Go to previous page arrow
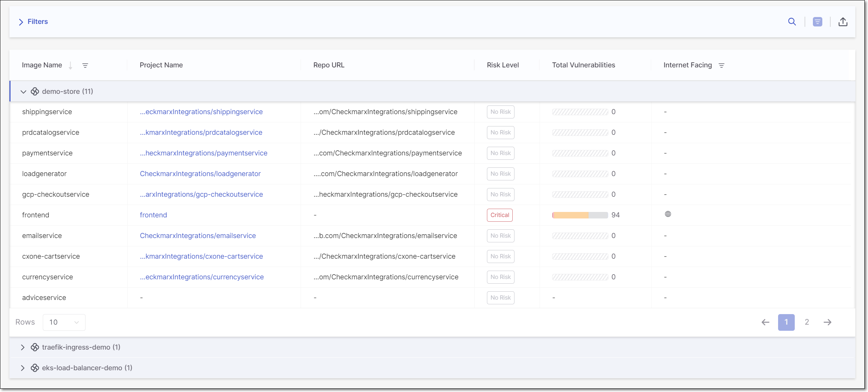This screenshot has width=868, height=392. (x=765, y=322)
